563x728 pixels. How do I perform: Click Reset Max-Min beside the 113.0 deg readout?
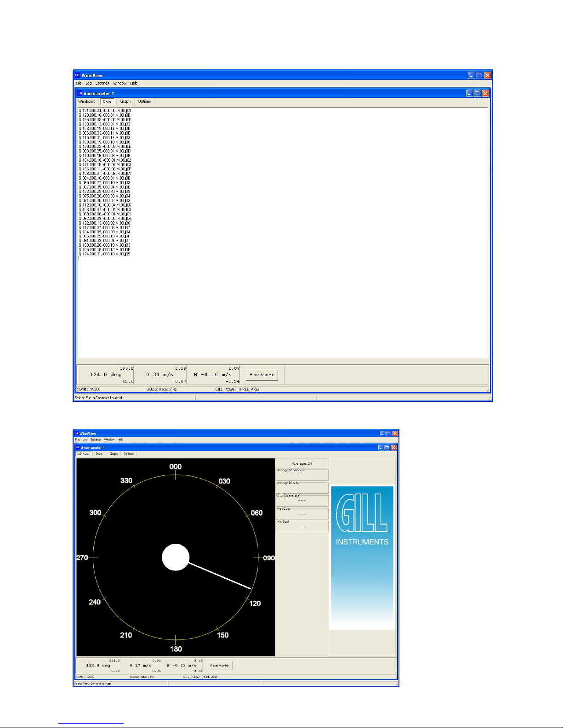[220, 665]
